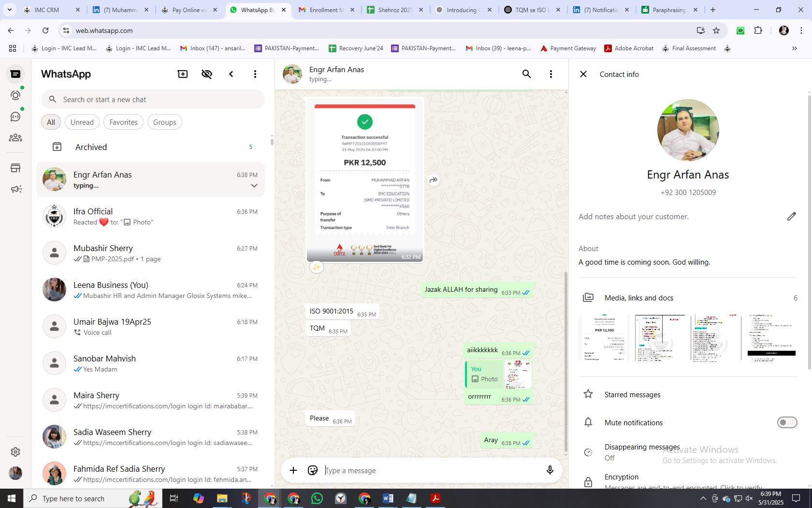This screenshot has height=508, width=812.
Task: Click the back chevron in WhatsApp header
Action: (x=231, y=74)
